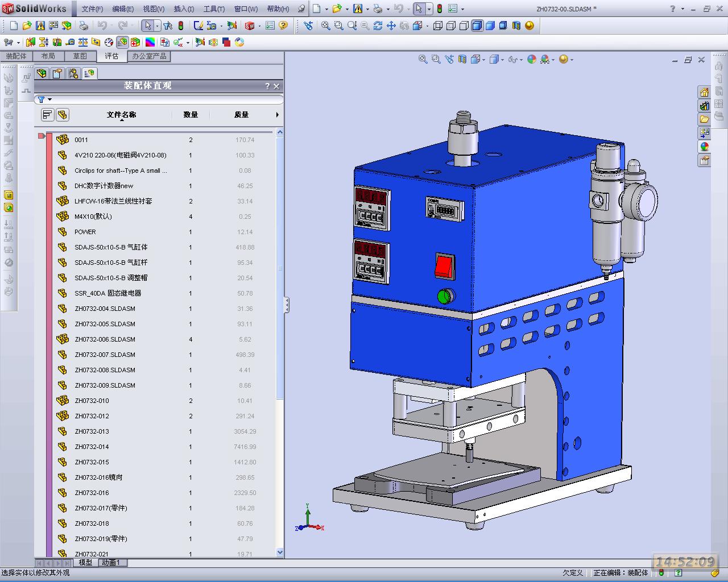Toggle grouped components view button

pyautogui.click(x=63, y=115)
